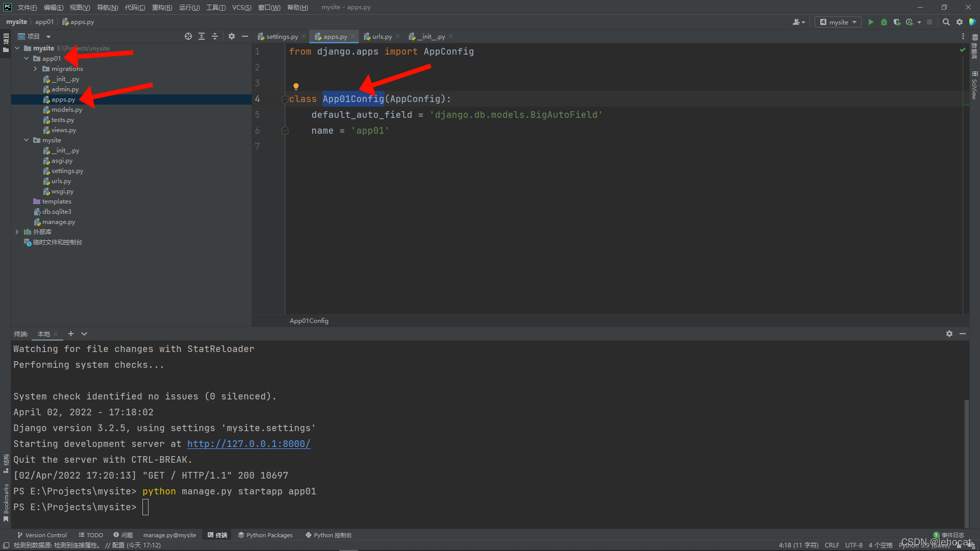Open the Bookmarks side panel
The height and width of the screenshot is (551, 980).
pyautogui.click(x=6, y=503)
